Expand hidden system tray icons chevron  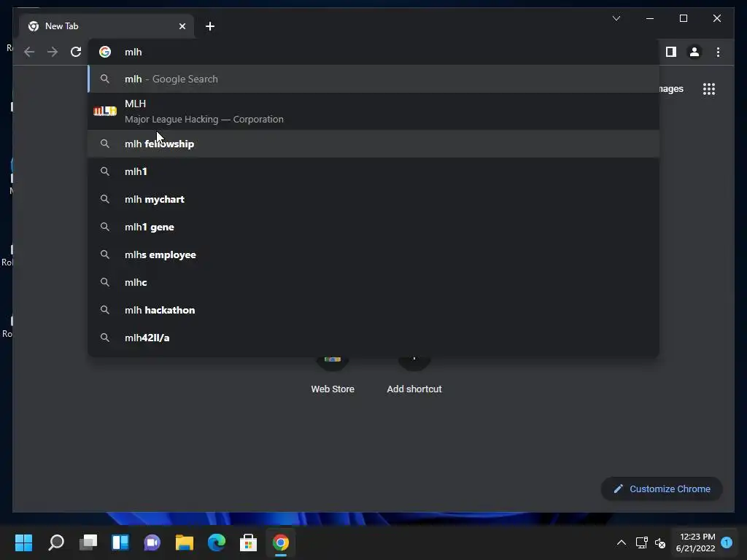point(622,542)
